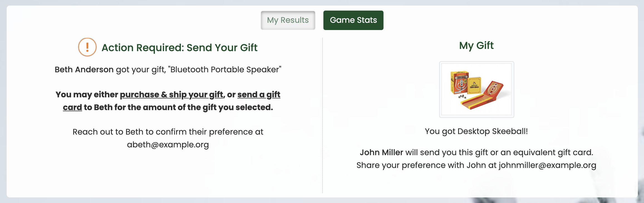Click the vertical divider between the panels
Screen dimensions: 644x203
coord(323,115)
